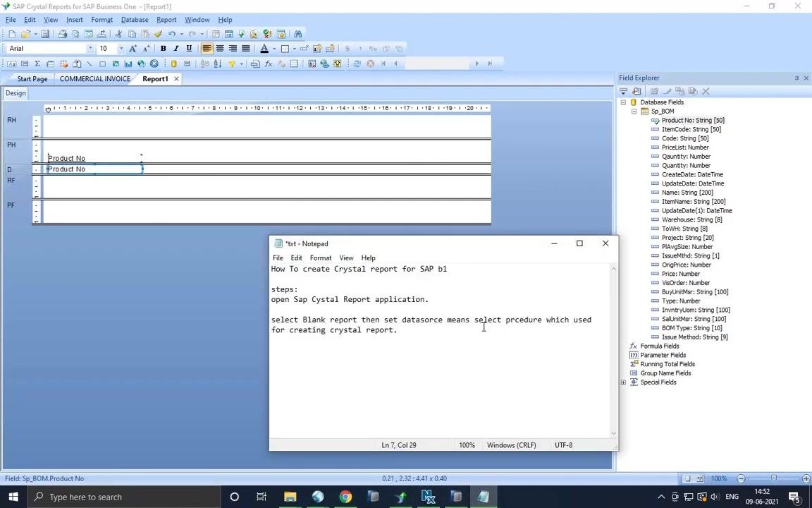Image resolution: width=812 pixels, height=508 pixels.
Task: Click the Refresh report data icon
Action: click(x=357, y=64)
